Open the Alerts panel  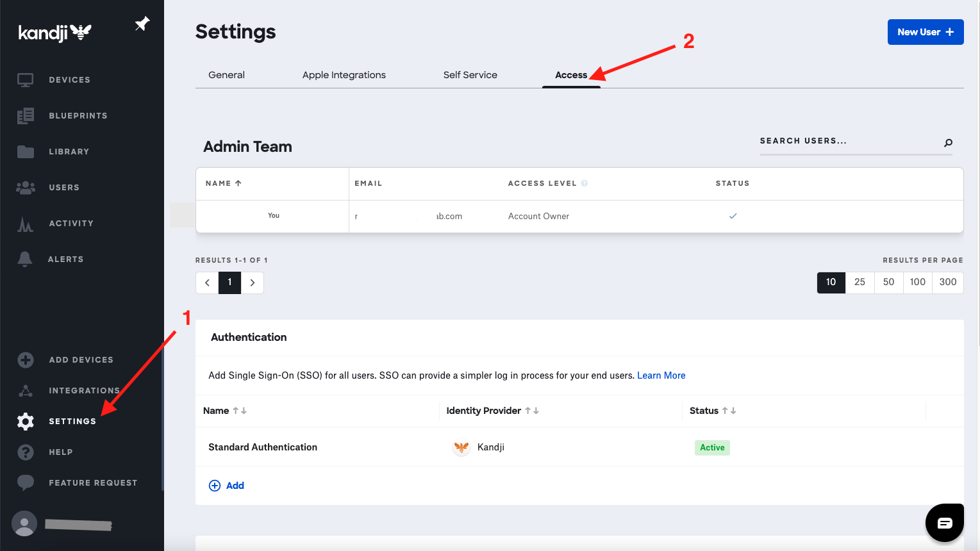[x=65, y=259]
